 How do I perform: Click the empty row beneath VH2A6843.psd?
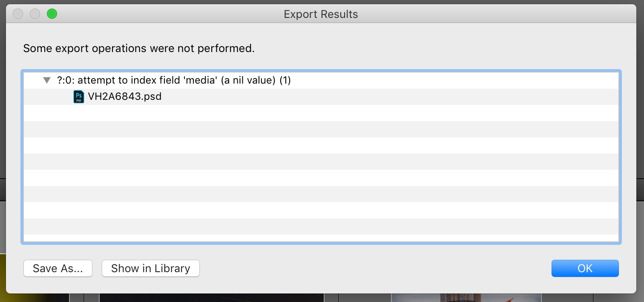pos(321,113)
